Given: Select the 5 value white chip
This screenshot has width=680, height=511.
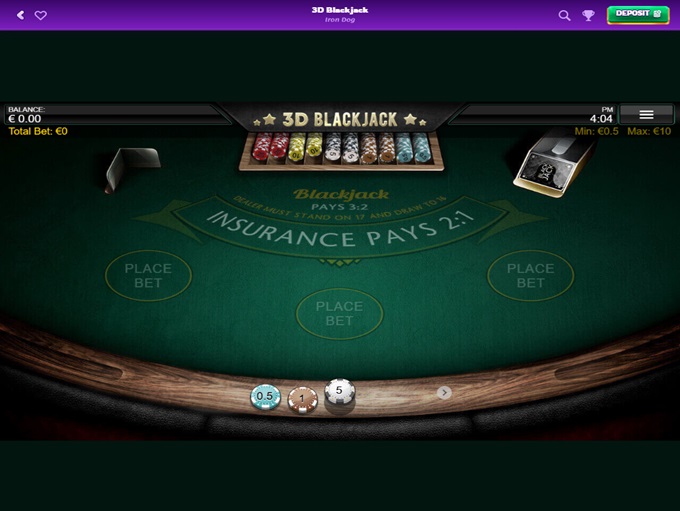Looking at the screenshot, I should (340, 392).
